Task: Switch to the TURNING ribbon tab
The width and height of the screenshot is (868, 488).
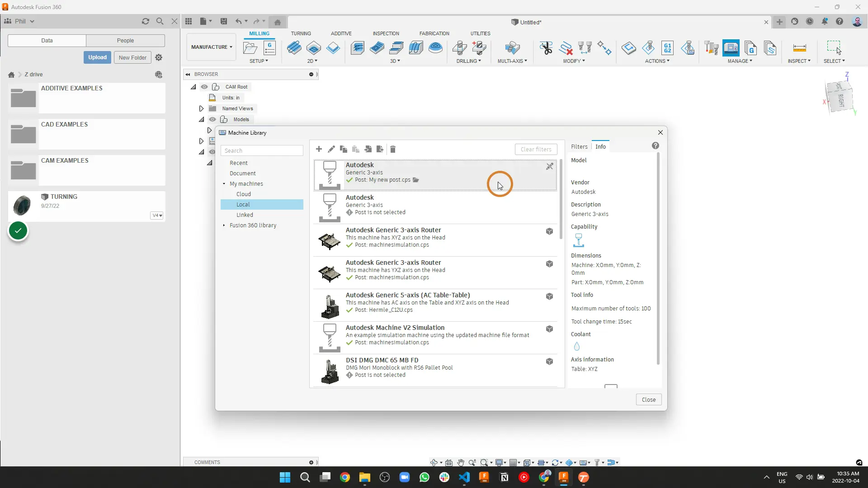Action: pyautogui.click(x=301, y=33)
